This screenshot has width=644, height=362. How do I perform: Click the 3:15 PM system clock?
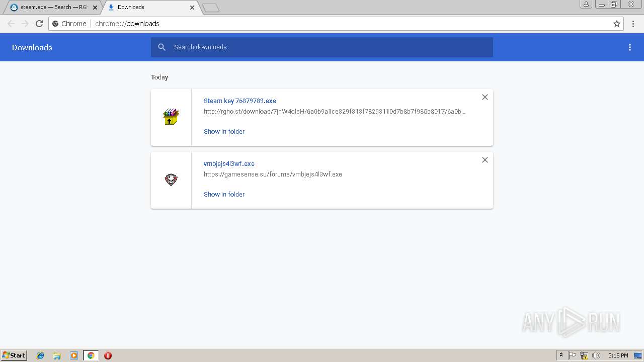(x=618, y=355)
